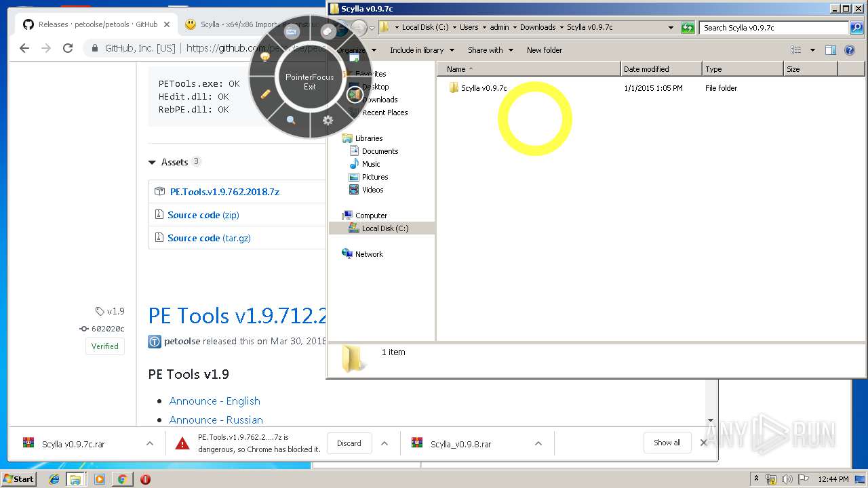The width and height of the screenshot is (868, 488).
Task: Open the Videos library
Action: pos(372,190)
